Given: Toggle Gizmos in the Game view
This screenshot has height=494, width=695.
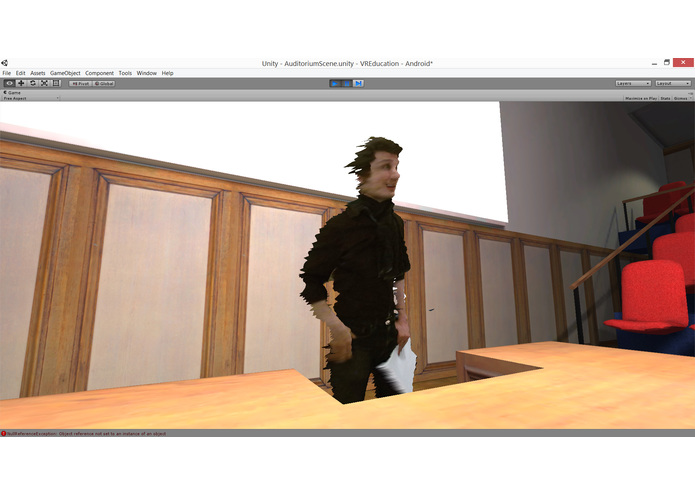Looking at the screenshot, I should (x=682, y=98).
